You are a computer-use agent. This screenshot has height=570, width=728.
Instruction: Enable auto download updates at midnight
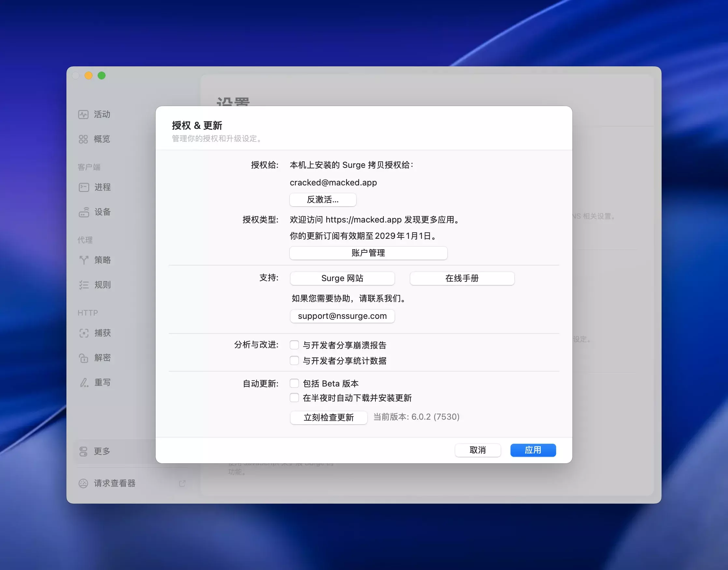pyautogui.click(x=294, y=398)
